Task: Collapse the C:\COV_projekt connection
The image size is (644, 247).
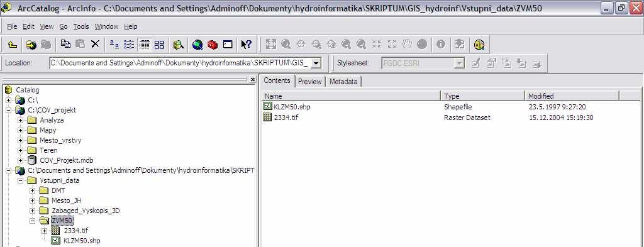Action: point(8,110)
